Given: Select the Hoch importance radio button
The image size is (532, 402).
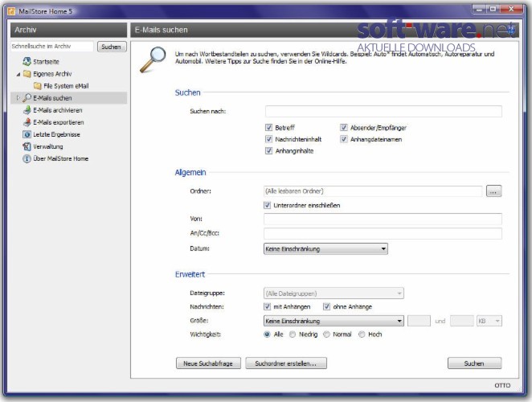Looking at the screenshot, I should click(x=362, y=334).
